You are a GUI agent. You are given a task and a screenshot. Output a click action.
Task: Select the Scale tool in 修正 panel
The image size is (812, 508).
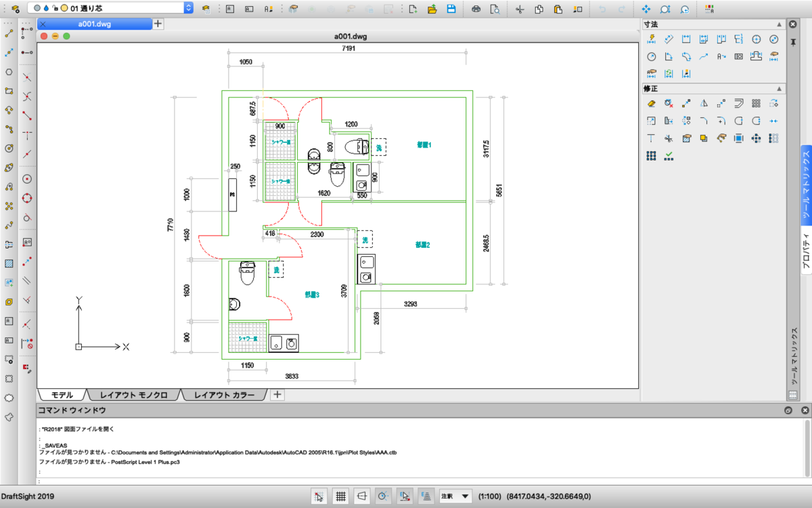651,121
